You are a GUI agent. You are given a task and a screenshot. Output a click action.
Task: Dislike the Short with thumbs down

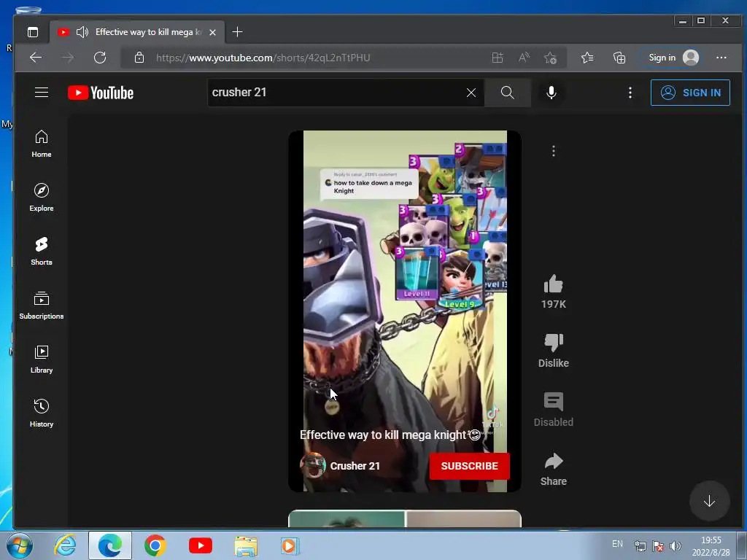(x=553, y=343)
